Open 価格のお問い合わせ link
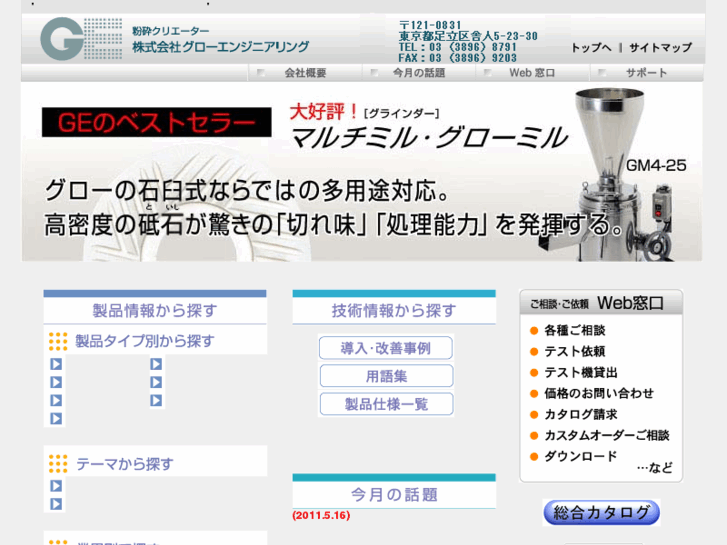Screen dimensions: 727x545 coord(599,393)
